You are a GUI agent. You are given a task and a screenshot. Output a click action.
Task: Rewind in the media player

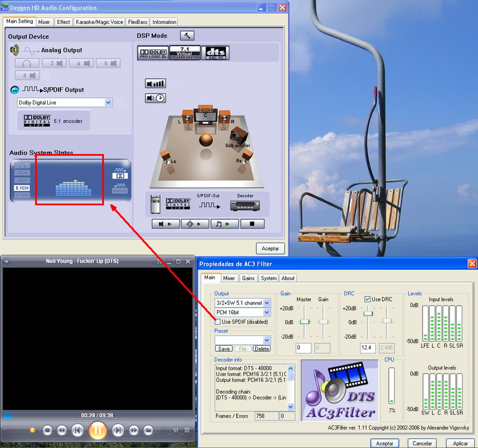tap(62, 430)
